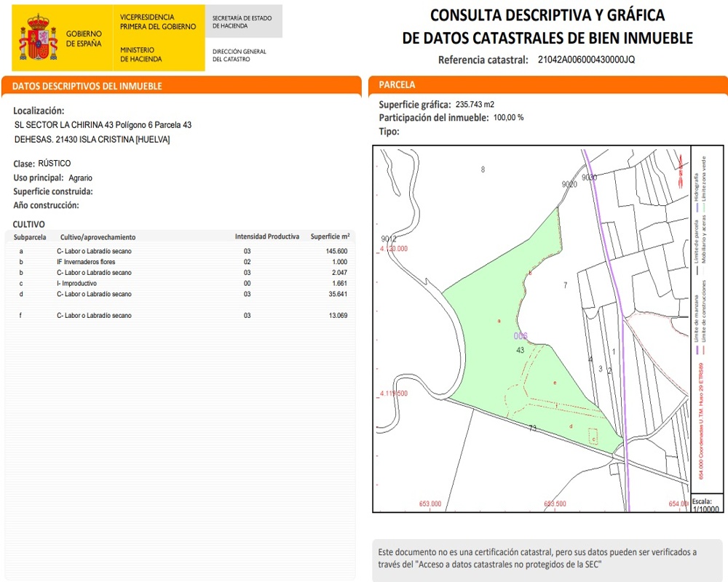Select address line 'SL SECTOR LA CHIRINA 43'

64,125
